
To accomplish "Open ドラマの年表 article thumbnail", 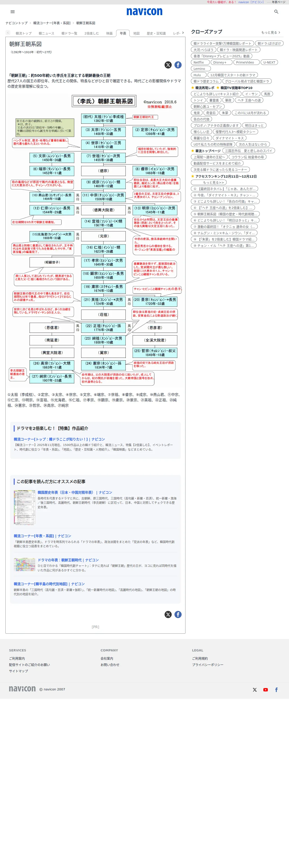I will pos(24,564).
